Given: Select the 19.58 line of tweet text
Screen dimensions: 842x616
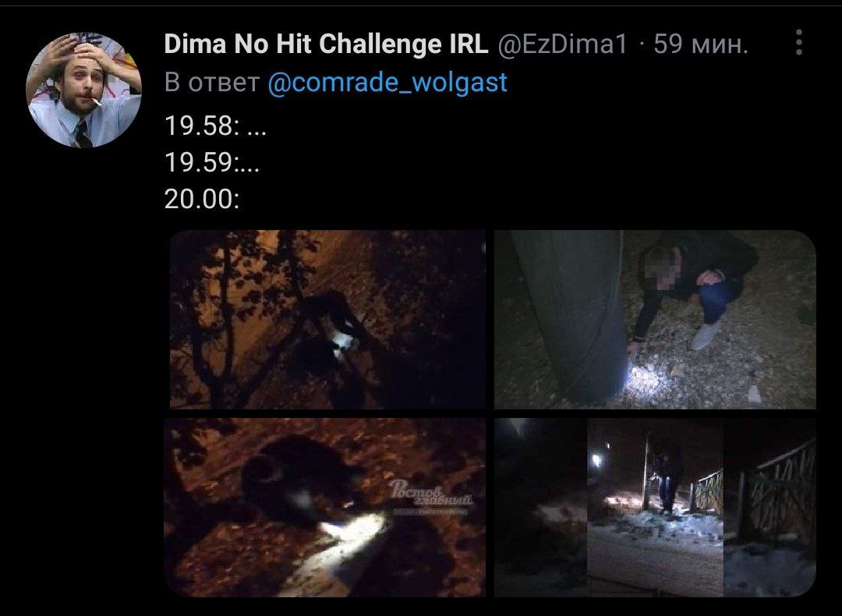Looking at the screenshot, I should (215, 126).
